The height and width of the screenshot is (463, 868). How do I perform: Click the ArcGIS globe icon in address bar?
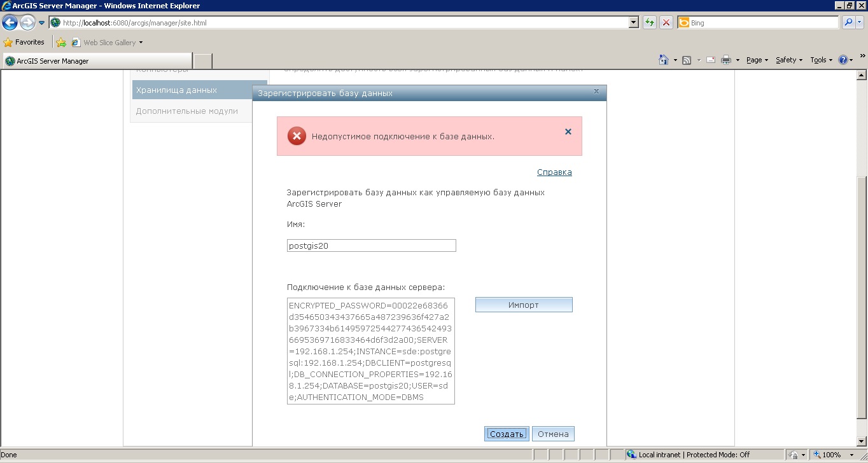[55, 23]
